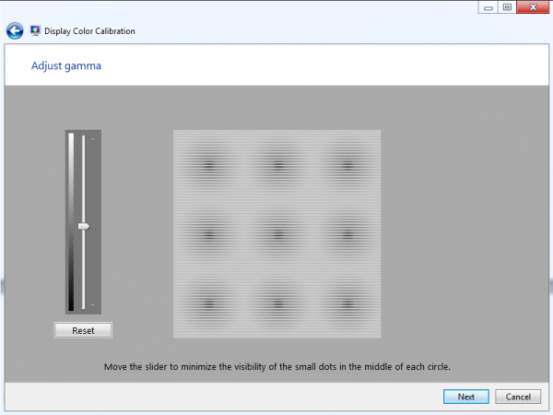Image resolution: width=553 pixels, height=415 pixels.
Task: Click the Display Color Calibration monitor icon
Action: pyautogui.click(x=35, y=31)
